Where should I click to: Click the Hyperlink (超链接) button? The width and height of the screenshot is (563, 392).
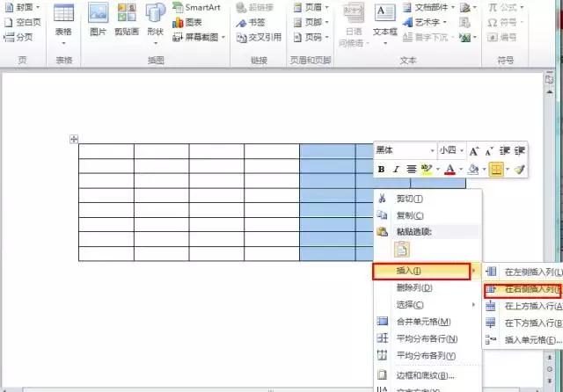tap(255, 7)
